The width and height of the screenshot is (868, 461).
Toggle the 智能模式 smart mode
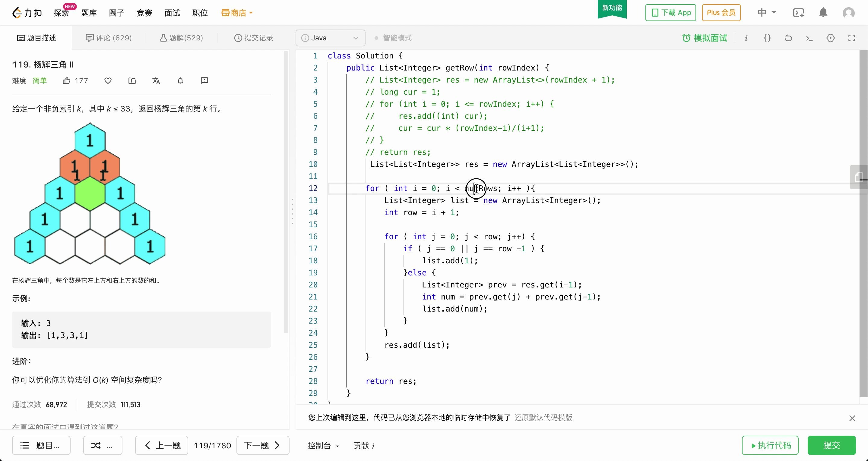(393, 38)
